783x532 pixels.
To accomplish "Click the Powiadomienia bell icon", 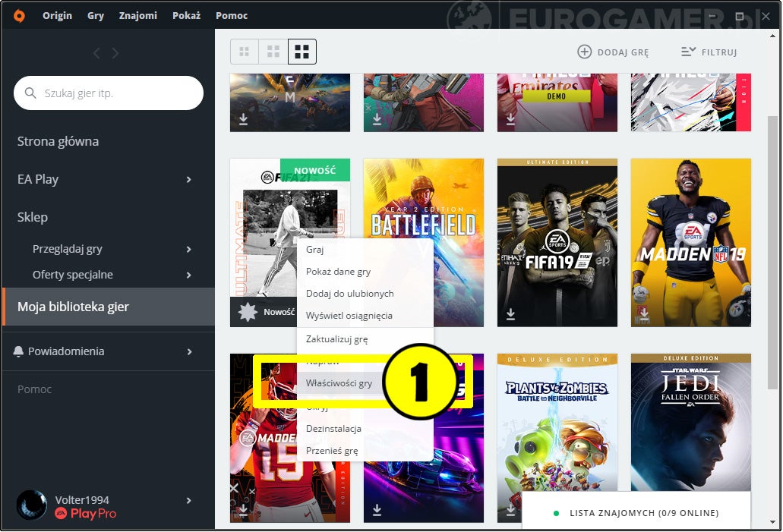I will (18, 351).
